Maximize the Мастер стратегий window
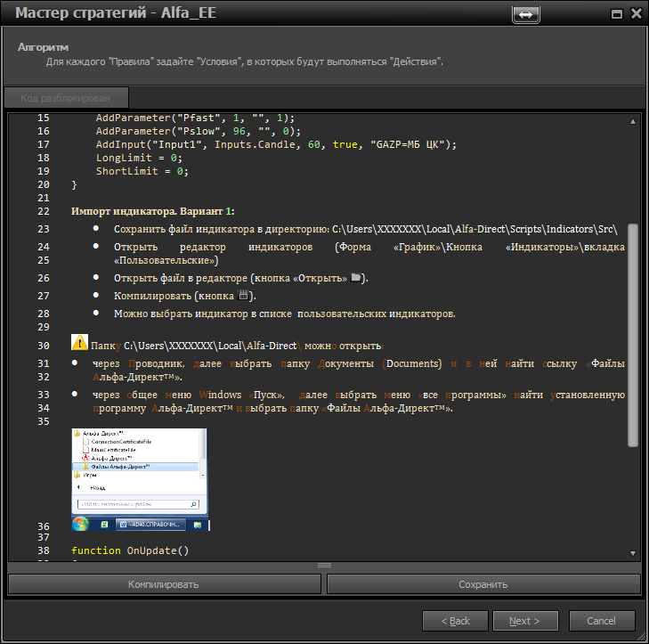 615,14
